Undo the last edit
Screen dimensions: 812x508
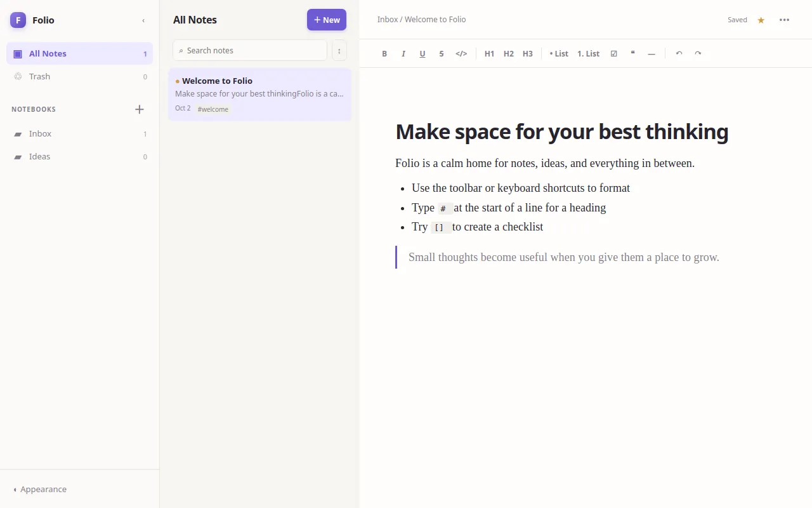679,53
